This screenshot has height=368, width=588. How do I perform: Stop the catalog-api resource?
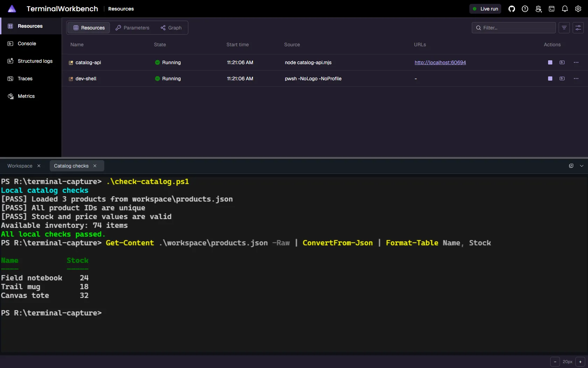[x=550, y=62]
